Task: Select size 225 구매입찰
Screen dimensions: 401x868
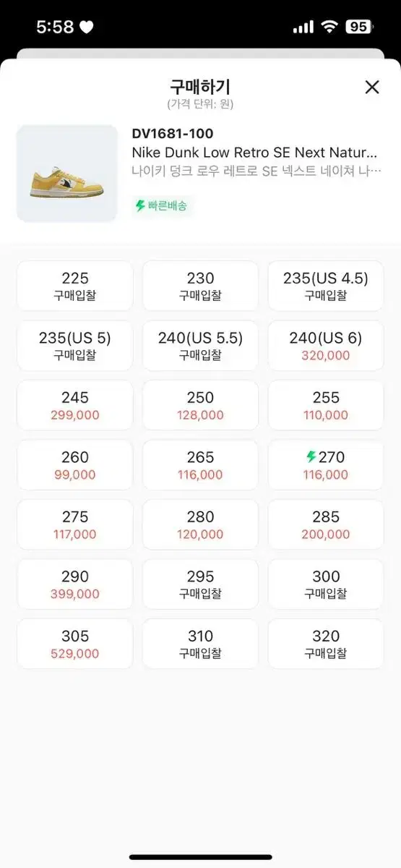Action: pyautogui.click(x=75, y=286)
